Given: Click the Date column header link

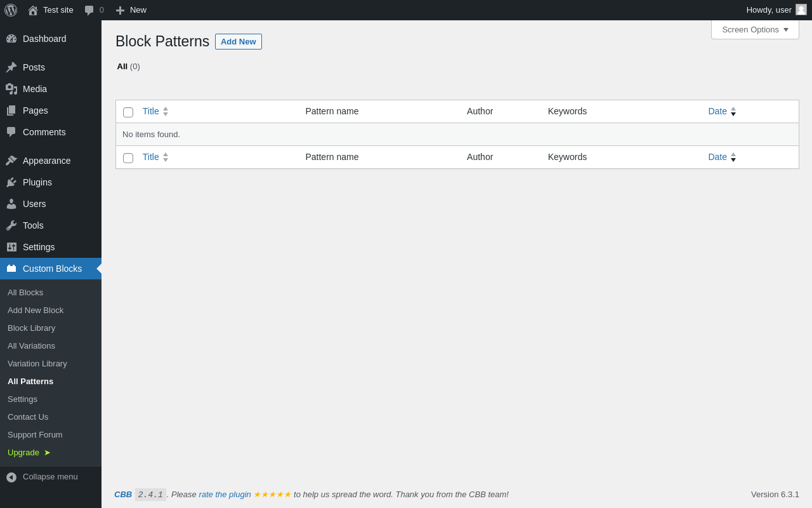Looking at the screenshot, I should 717,111.
